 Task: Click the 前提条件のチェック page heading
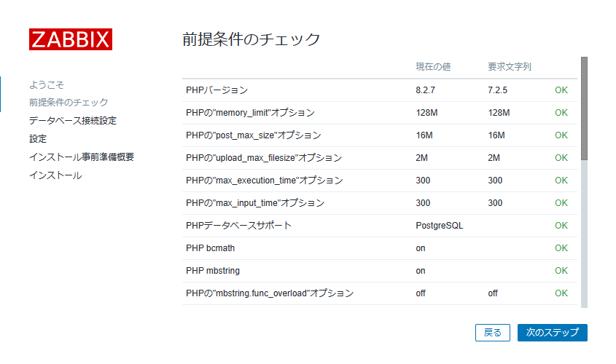(x=252, y=39)
